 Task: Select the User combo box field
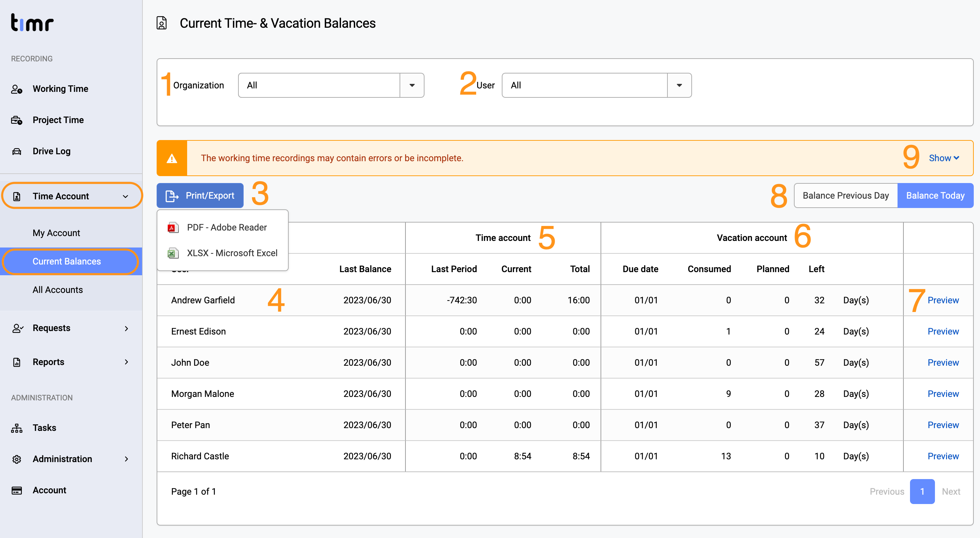(x=596, y=85)
